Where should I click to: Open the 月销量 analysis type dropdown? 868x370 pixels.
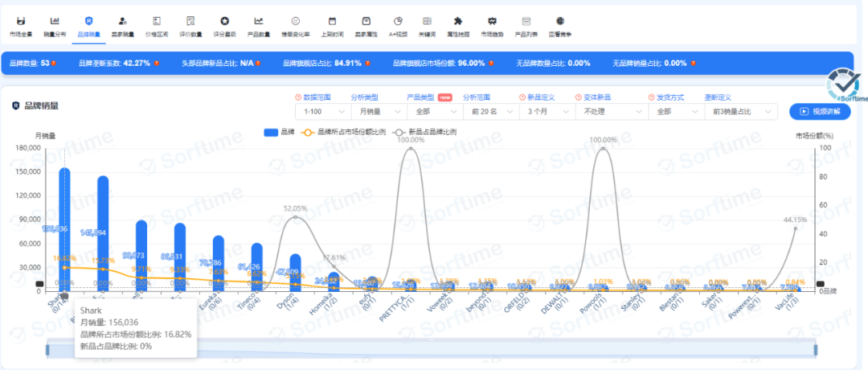(x=379, y=111)
